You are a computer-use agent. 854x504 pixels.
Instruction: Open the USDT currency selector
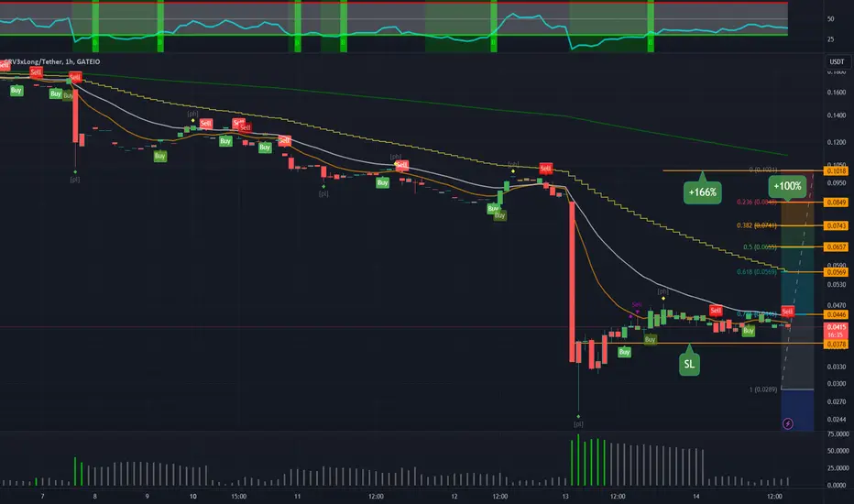pos(837,61)
